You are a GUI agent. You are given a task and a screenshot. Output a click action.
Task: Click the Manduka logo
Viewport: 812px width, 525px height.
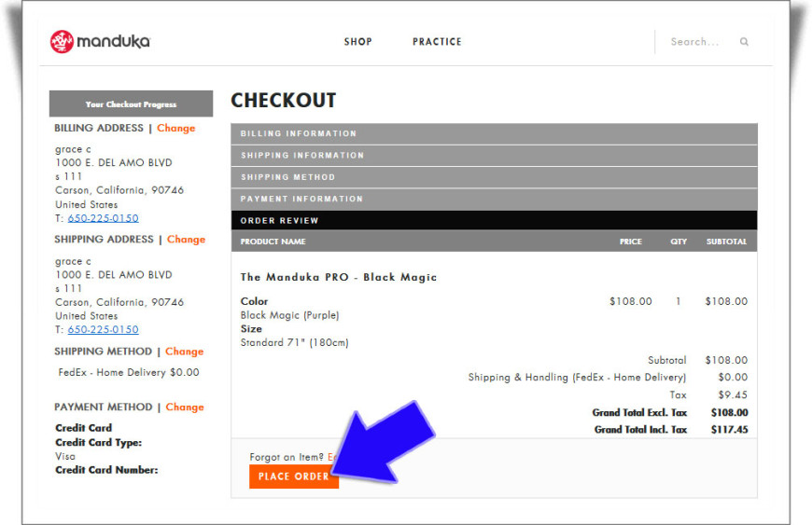point(100,41)
